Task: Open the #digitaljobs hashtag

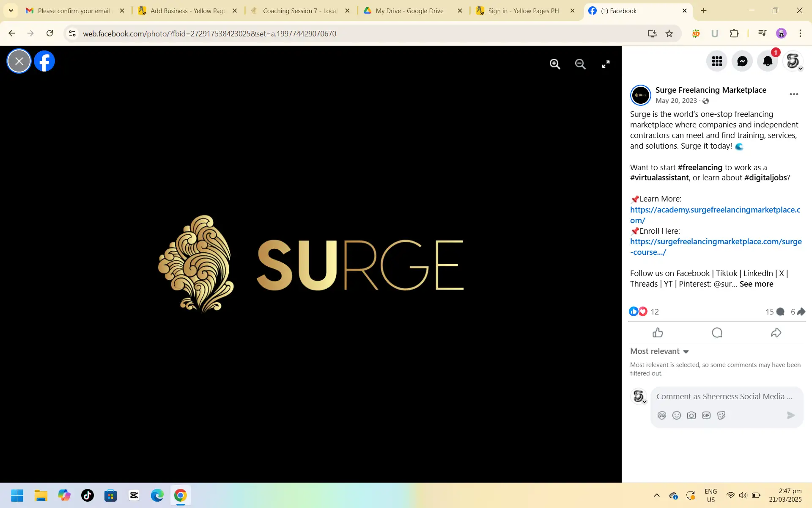Action: [765, 178]
